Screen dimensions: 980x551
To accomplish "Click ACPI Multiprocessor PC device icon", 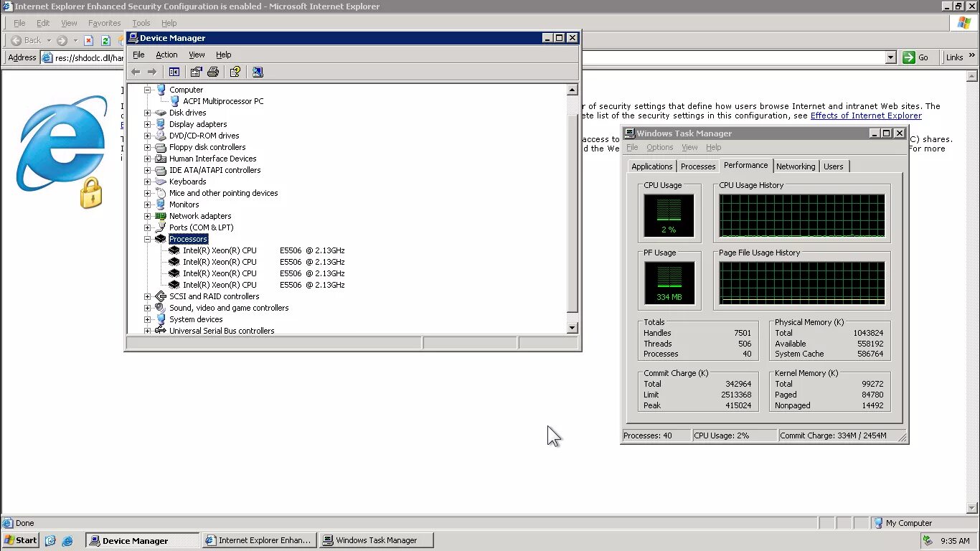I will tap(174, 101).
